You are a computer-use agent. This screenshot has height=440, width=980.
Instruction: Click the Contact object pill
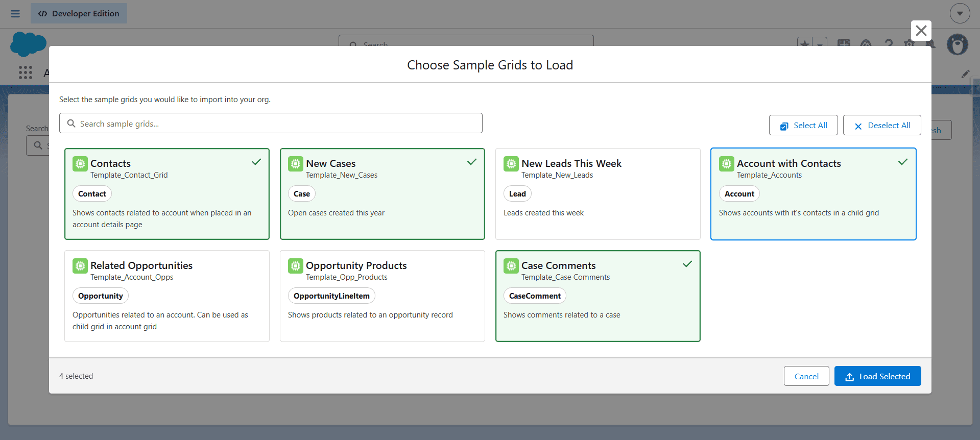tap(92, 194)
